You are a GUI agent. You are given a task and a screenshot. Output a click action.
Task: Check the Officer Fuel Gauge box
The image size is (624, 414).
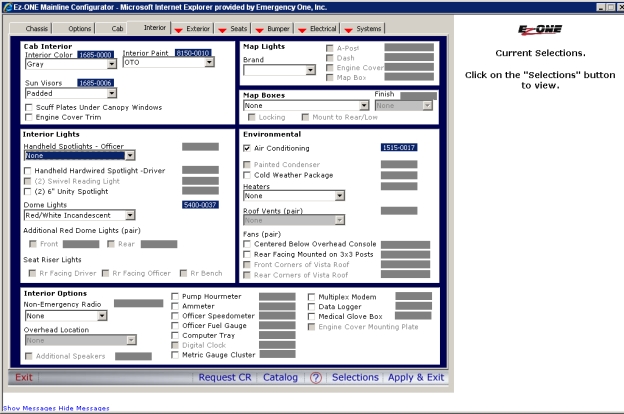(175, 326)
